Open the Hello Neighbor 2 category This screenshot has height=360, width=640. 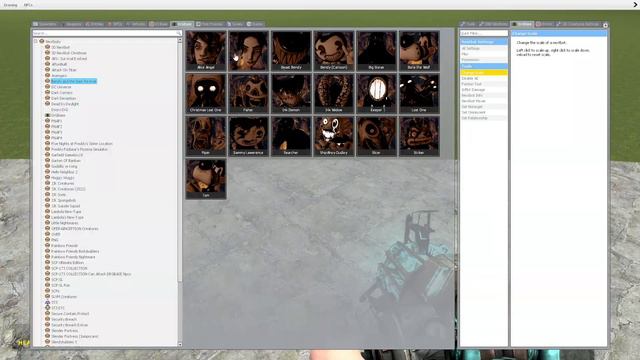click(x=64, y=172)
